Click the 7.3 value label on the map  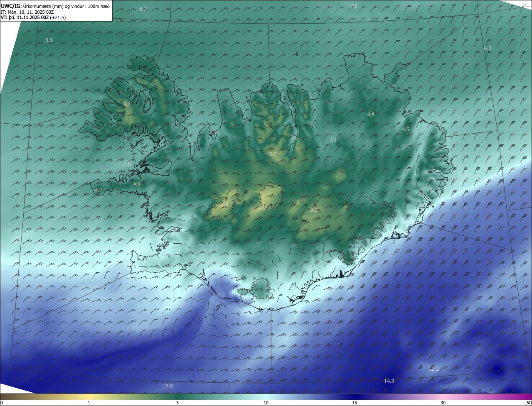click(354, 6)
